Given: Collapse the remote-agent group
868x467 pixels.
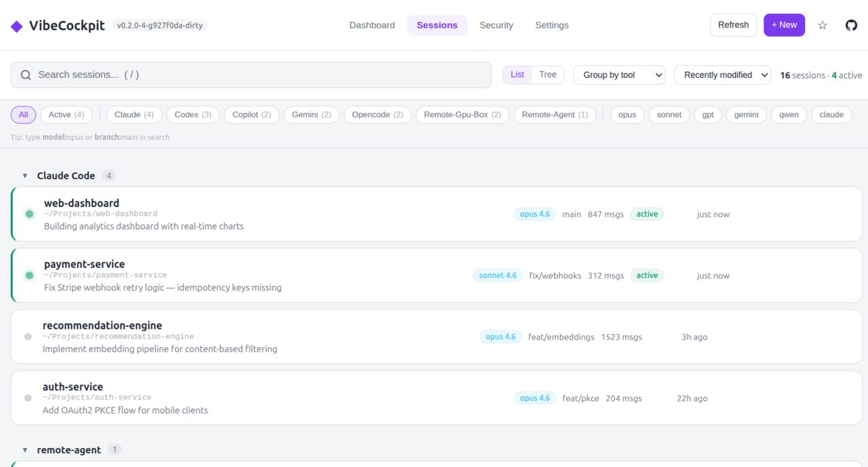Looking at the screenshot, I should 25,450.
